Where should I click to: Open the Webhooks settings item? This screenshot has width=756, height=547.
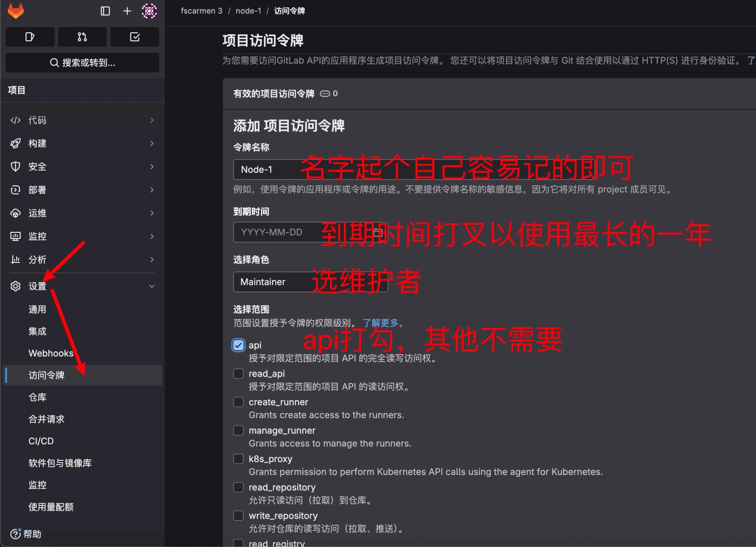[51, 353]
